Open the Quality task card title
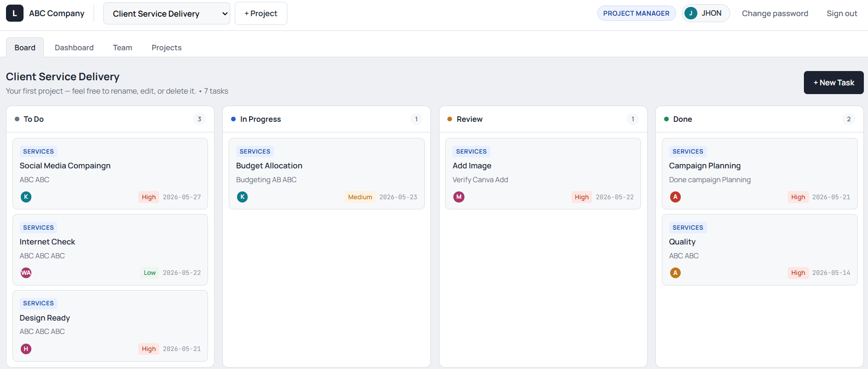The height and width of the screenshot is (369, 868). (x=682, y=242)
